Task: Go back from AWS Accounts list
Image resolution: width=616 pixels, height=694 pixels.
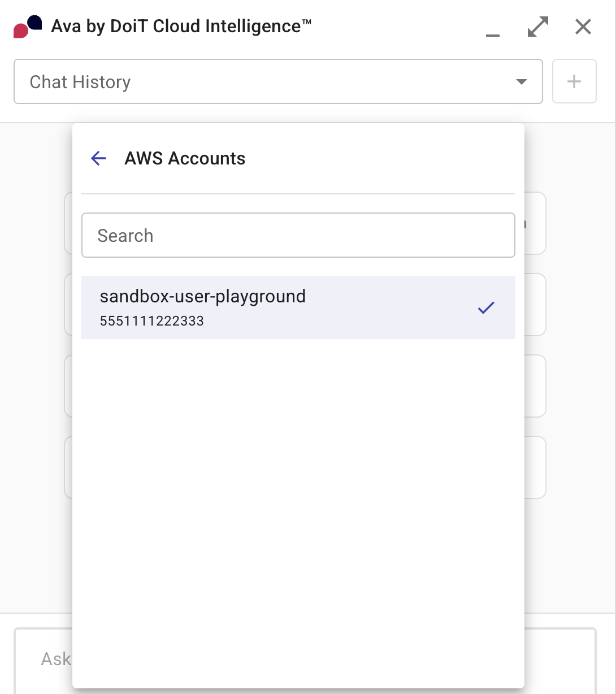Action: click(x=99, y=158)
